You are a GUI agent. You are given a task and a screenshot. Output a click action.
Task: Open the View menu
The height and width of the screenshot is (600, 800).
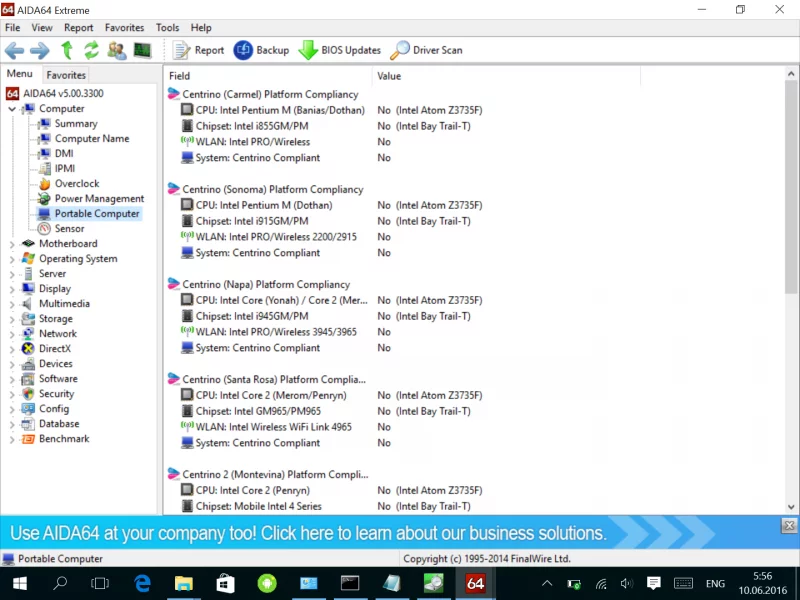point(42,28)
